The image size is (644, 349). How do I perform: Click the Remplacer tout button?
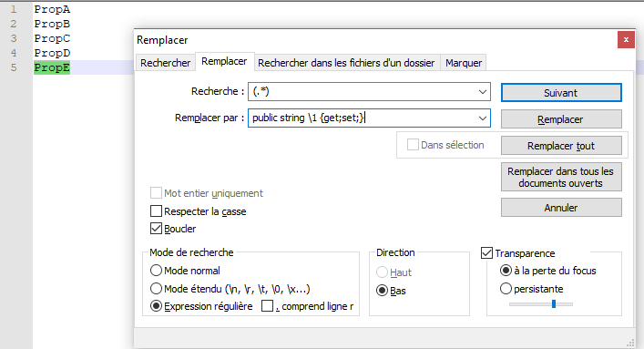pos(561,146)
